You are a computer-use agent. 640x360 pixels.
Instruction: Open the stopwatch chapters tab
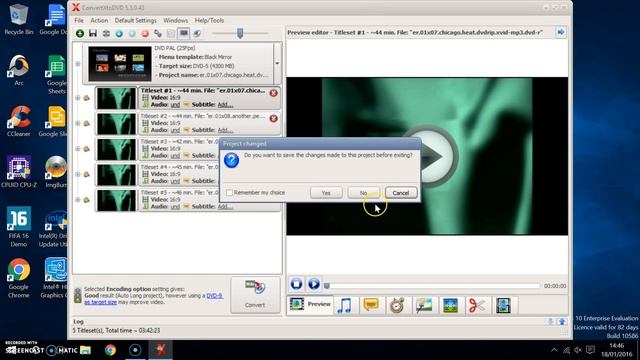click(397, 305)
